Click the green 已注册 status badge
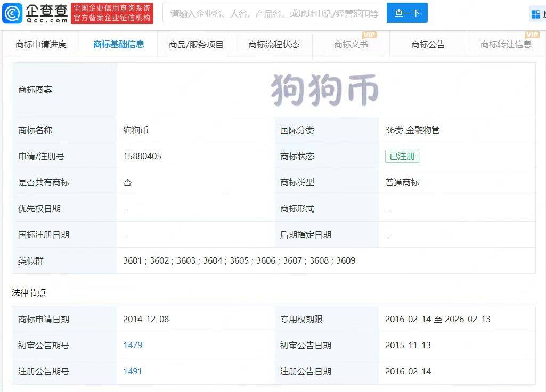Viewport: 546px width, 392px height. coord(402,156)
